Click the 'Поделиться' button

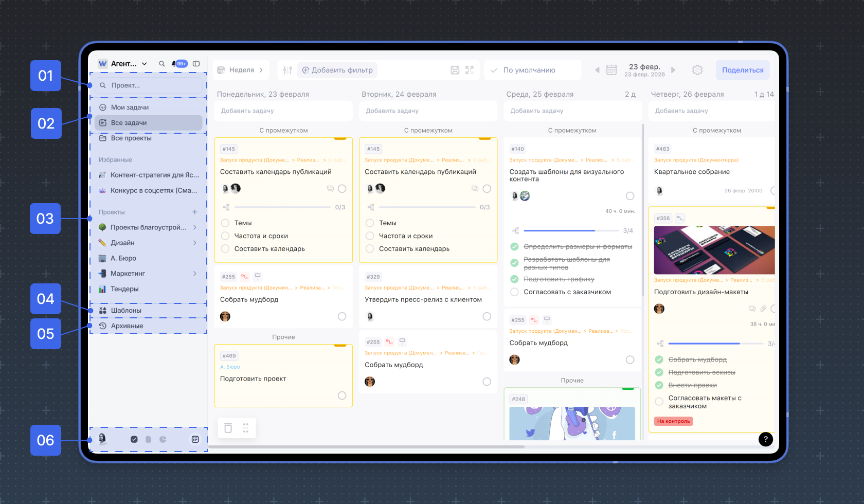click(743, 70)
